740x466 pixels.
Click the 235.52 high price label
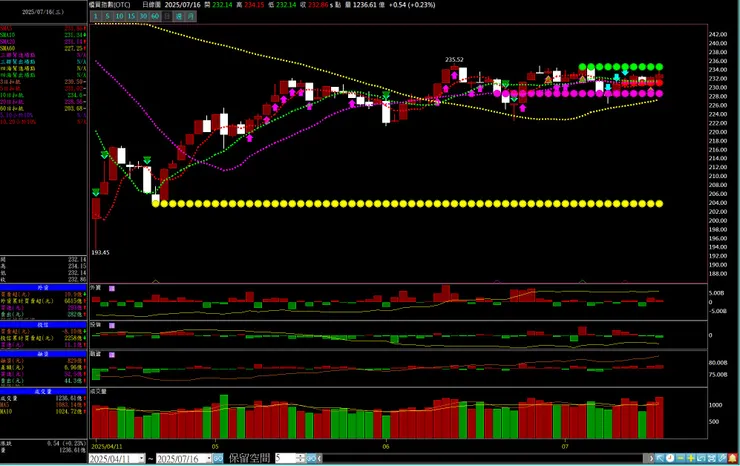point(454,59)
